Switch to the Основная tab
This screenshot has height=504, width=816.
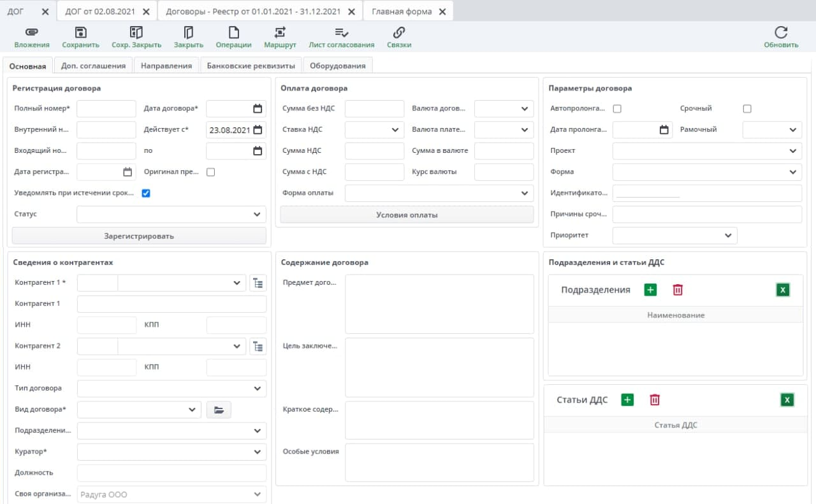[x=27, y=66]
